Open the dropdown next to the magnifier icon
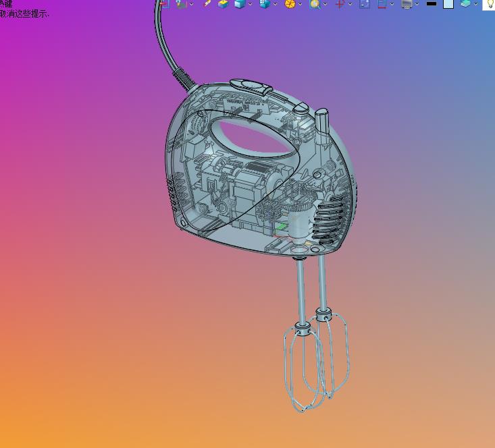The width and height of the screenshot is (495, 448). pos(325,4)
